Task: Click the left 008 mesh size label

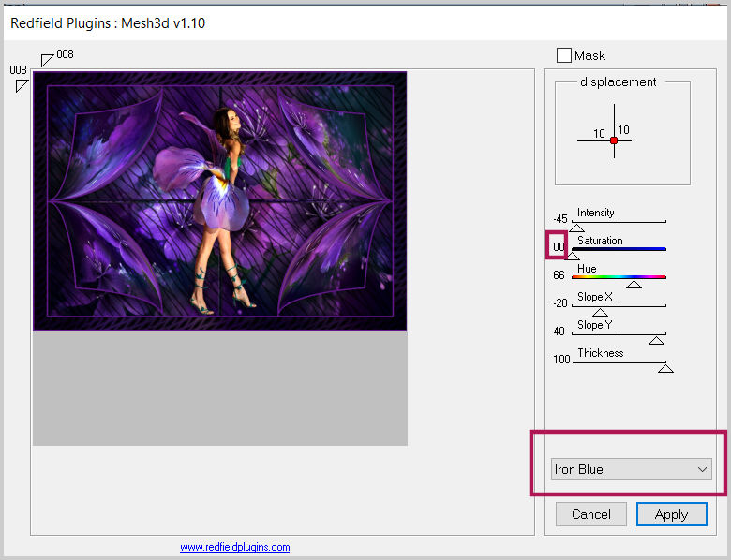Action: (18, 70)
